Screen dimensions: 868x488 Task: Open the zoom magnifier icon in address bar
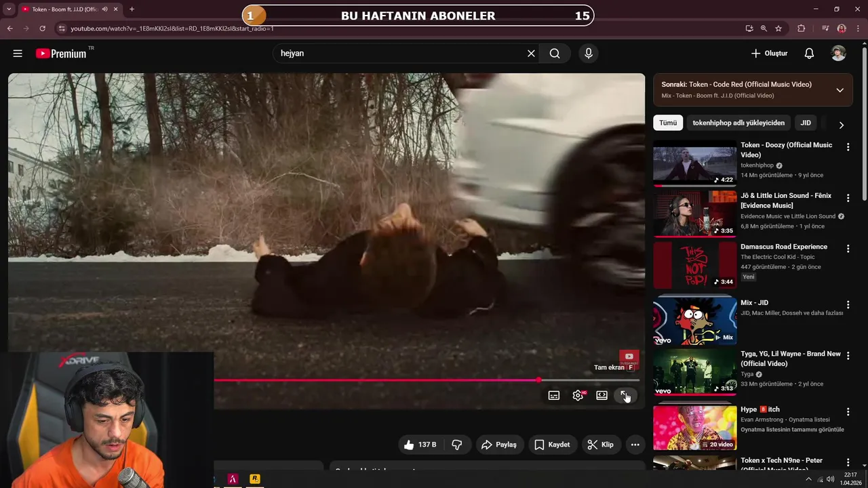click(x=764, y=28)
